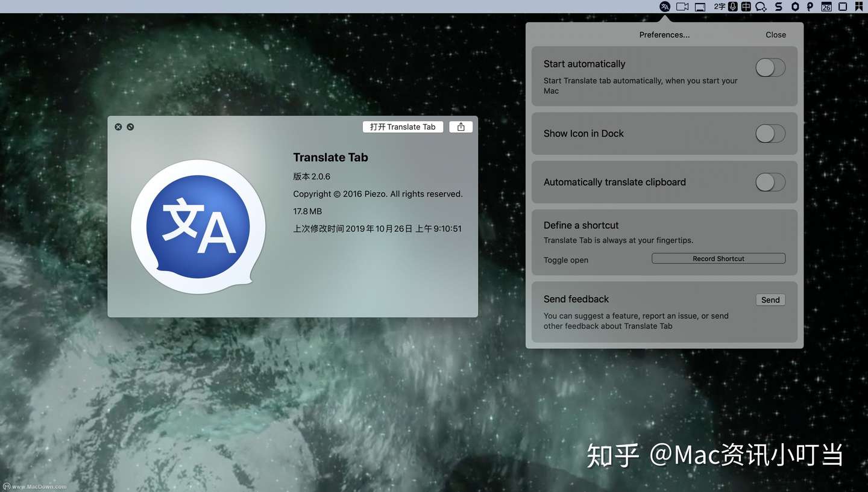Click the large Translate Tab app icon
This screenshot has height=492, width=868.
point(198,227)
